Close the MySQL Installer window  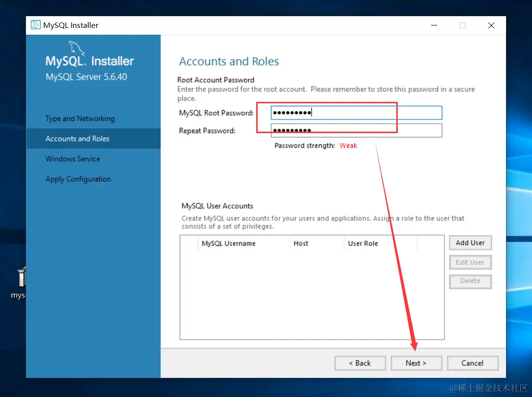(491, 25)
